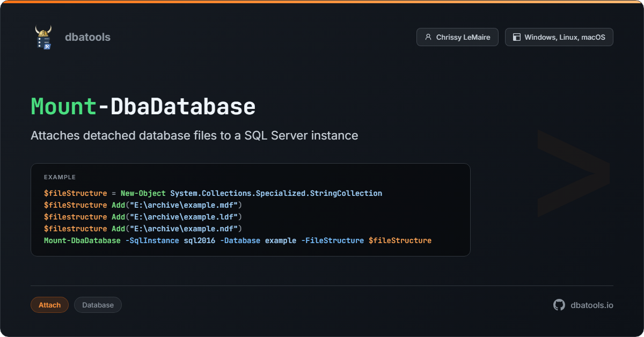Click the dbatools brand name text
This screenshot has height=337, width=644.
87,37
